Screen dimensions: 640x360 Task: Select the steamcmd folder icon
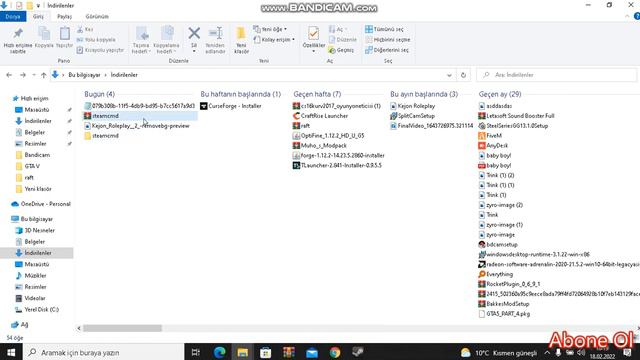(87, 136)
